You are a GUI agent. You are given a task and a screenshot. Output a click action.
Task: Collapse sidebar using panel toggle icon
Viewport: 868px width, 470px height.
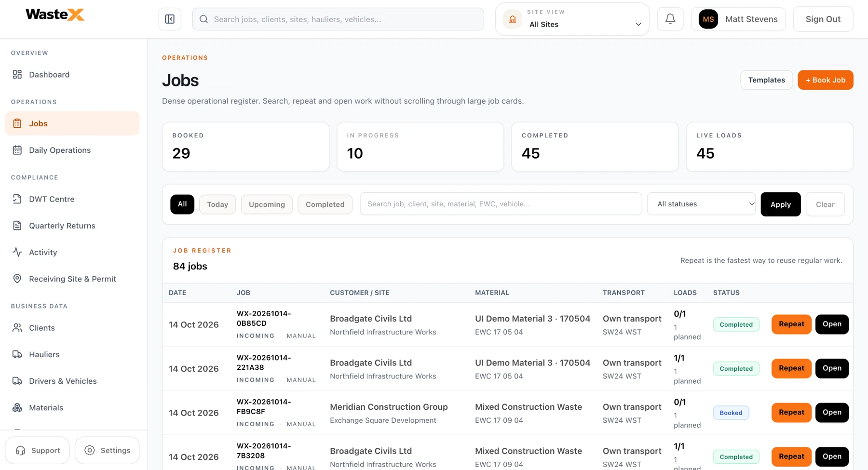click(170, 19)
